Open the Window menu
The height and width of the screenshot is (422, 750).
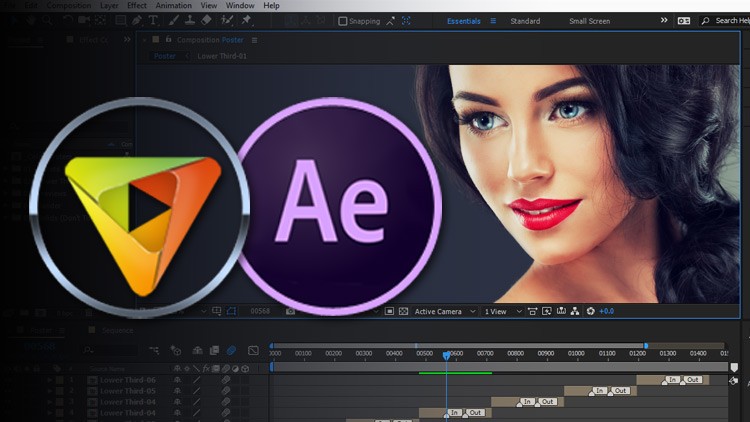240,5
